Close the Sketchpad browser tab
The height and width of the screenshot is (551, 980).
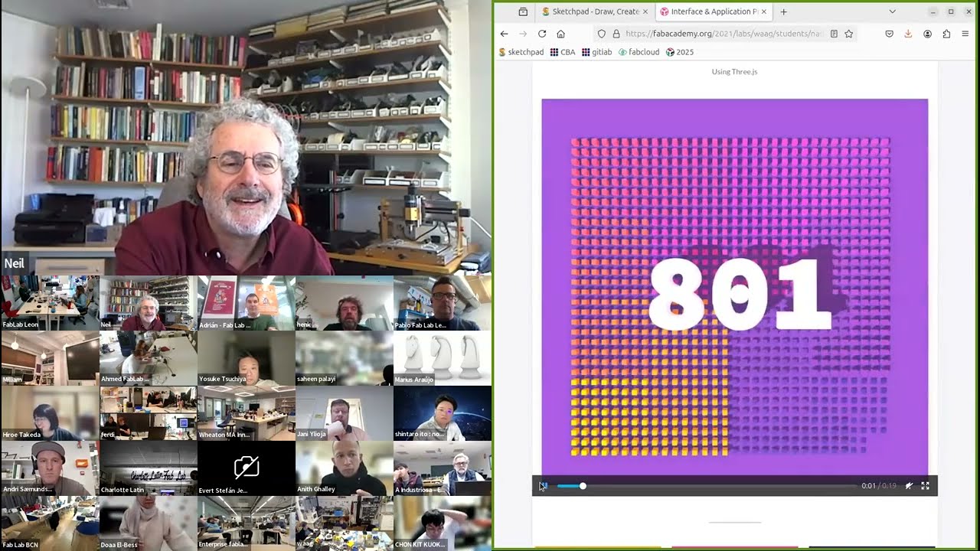pos(645,11)
